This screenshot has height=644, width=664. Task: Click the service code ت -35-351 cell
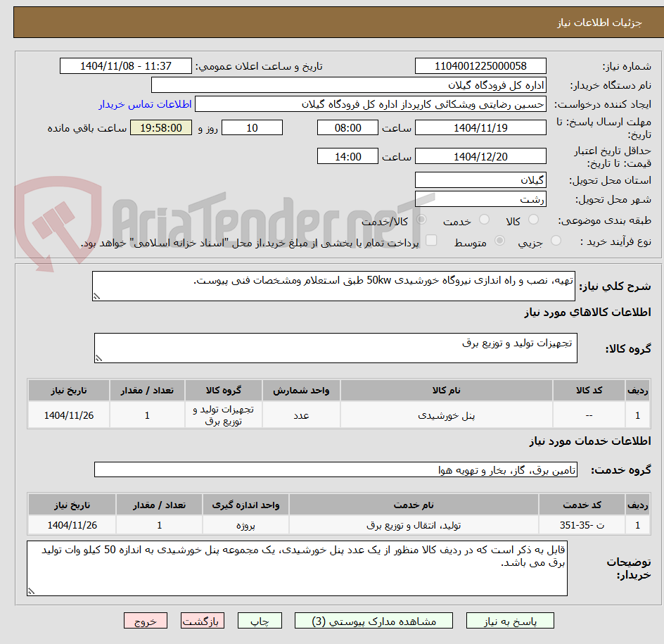pos(582,525)
